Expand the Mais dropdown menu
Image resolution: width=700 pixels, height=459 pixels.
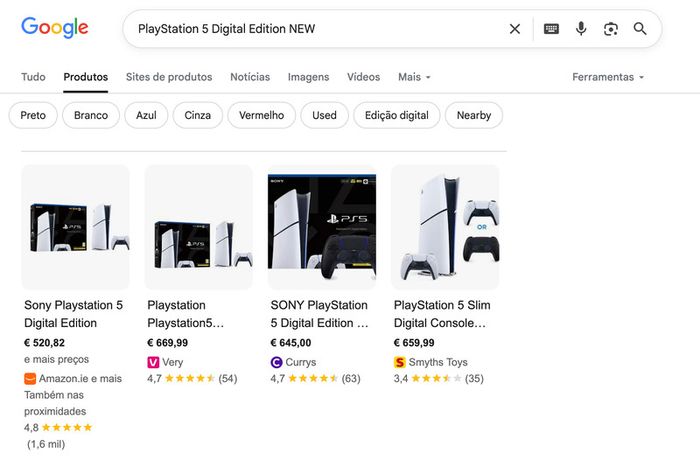414,77
